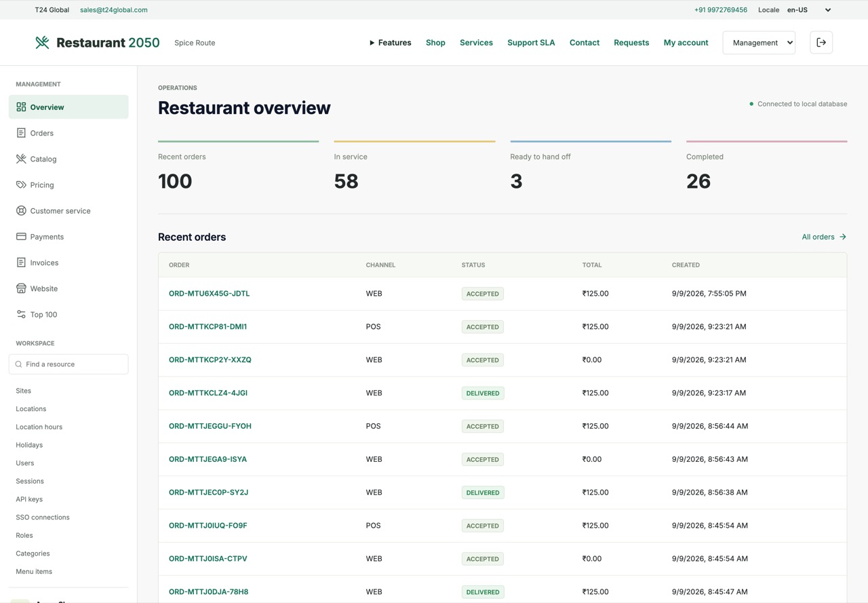Click the Website storefront icon in sidebar
The image size is (868, 603).
(x=21, y=288)
